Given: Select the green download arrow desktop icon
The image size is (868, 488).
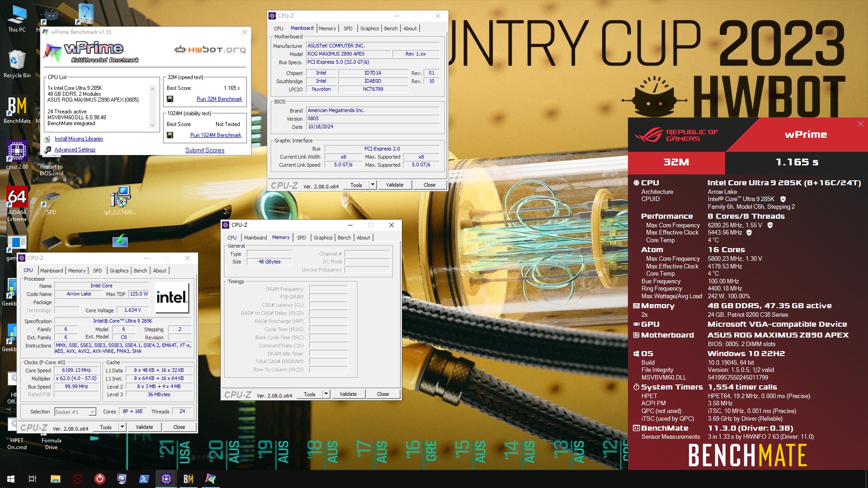Looking at the screenshot, I should [x=120, y=241].
